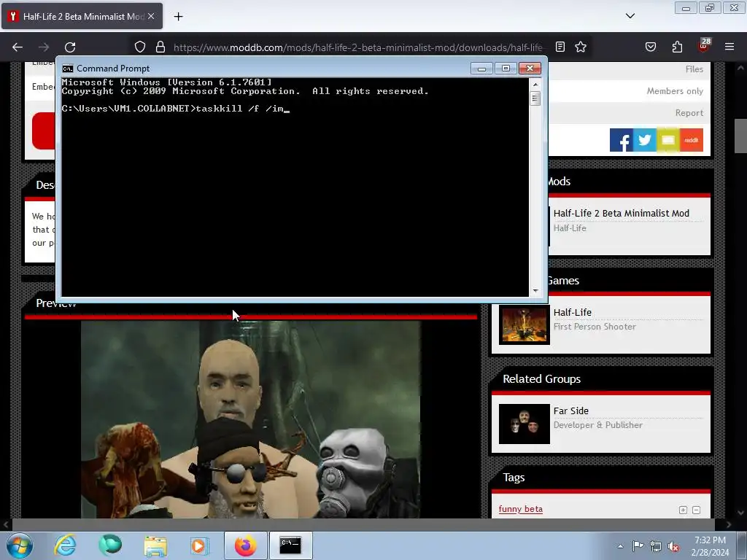Show site security padlock info
This screenshot has height=560, width=747.
[160, 47]
